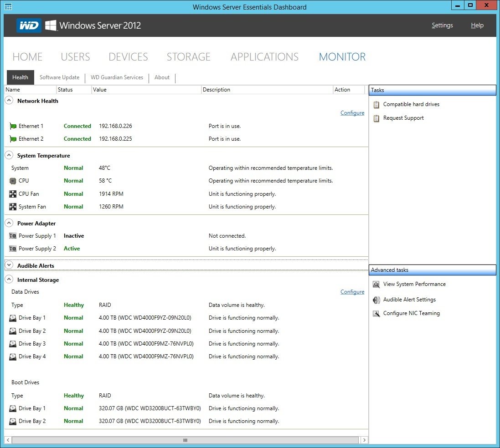The width and height of the screenshot is (500, 448).
Task: Open Settings in the header
Action: tap(442, 25)
